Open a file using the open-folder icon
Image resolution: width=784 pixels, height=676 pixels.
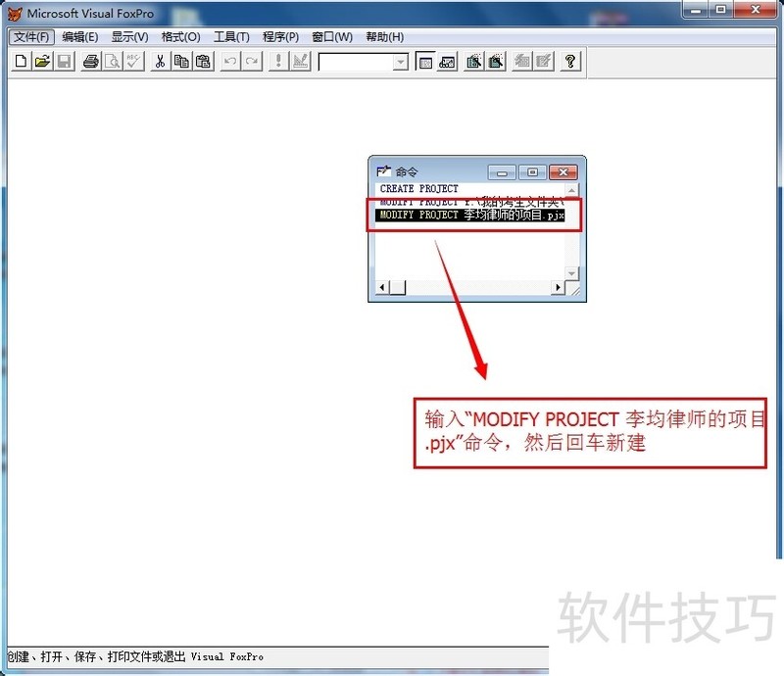[x=42, y=62]
